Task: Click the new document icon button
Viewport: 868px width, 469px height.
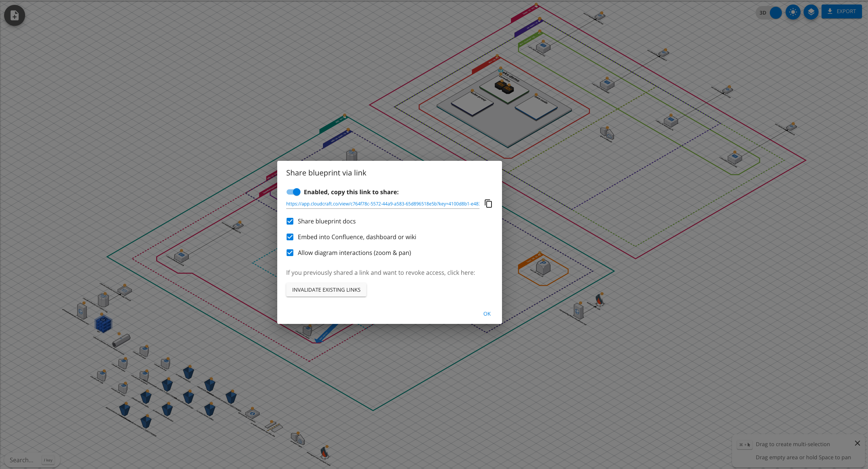Action: pos(15,15)
